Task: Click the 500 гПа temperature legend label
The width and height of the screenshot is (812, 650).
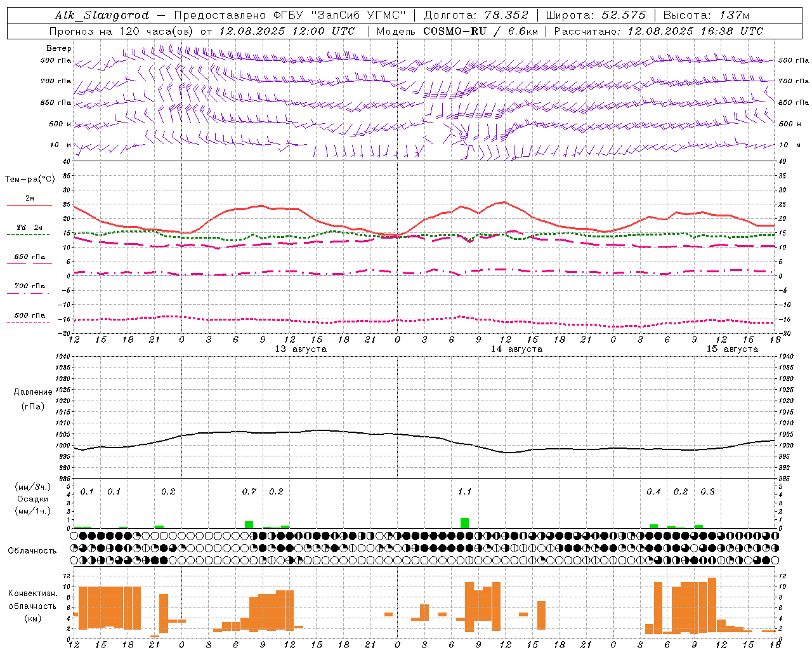Action: click(x=30, y=315)
